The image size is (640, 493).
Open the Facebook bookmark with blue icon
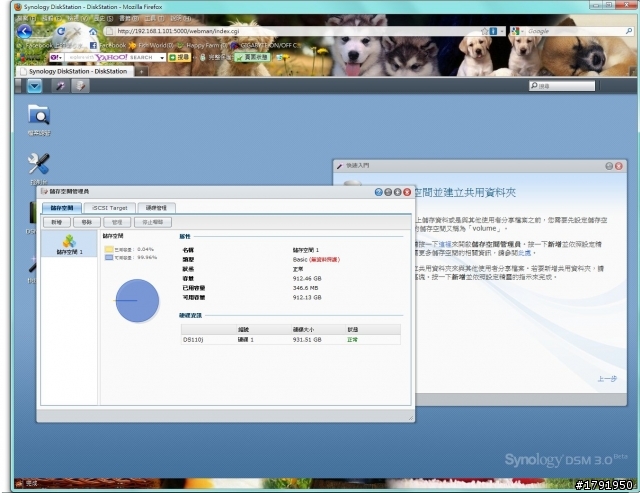click(x=107, y=45)
